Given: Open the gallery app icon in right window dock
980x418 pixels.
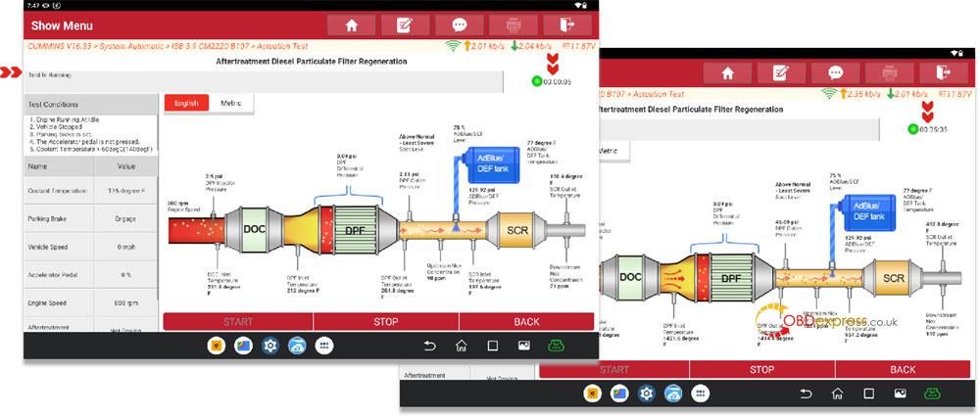Looking at the screenshot, I should click(x=619, y=394).
